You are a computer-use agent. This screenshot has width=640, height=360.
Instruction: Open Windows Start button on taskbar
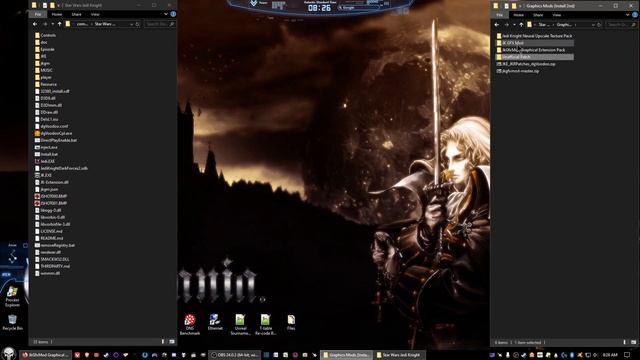point(9,354)
